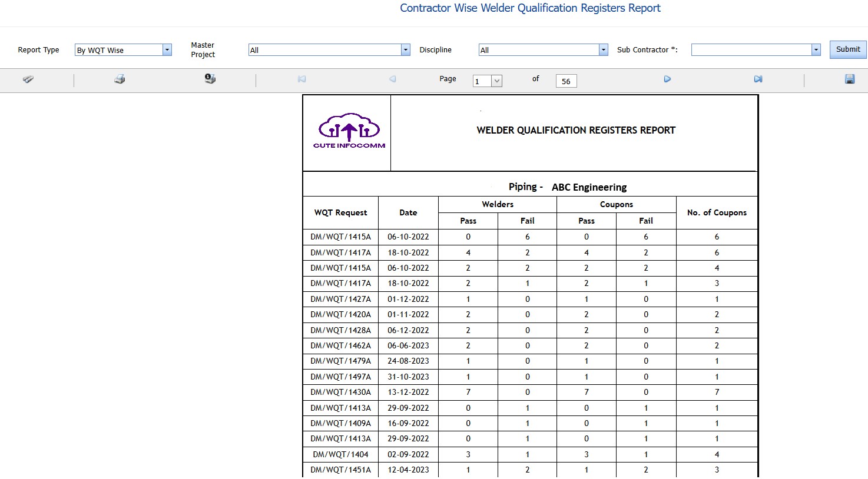The height and width of the screenshot is (479, 868).
Task: Click the refresh report icon in toolbar
Action: pos(28,79)
